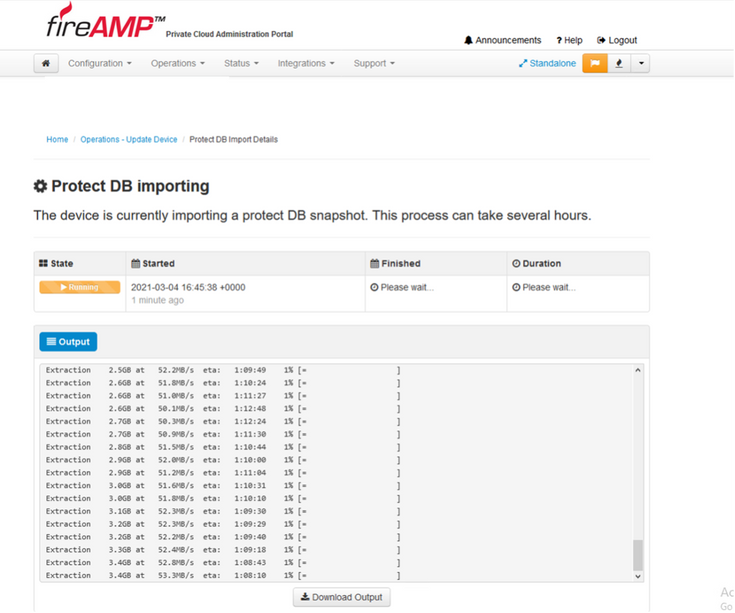Click the start time 2021-03-04 16:45:38 +0000

[188, 287]
